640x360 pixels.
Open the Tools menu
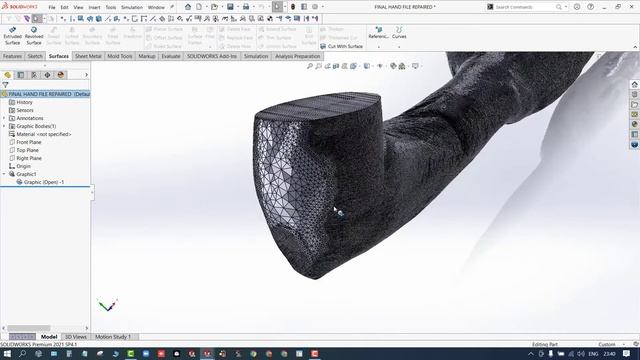(111, 7)
